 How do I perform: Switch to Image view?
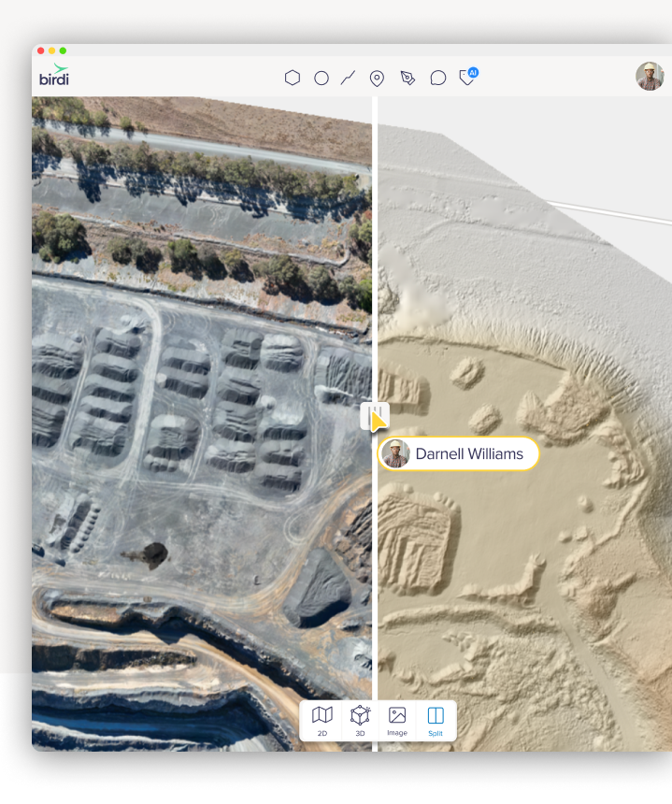click(x=397, y=721)
